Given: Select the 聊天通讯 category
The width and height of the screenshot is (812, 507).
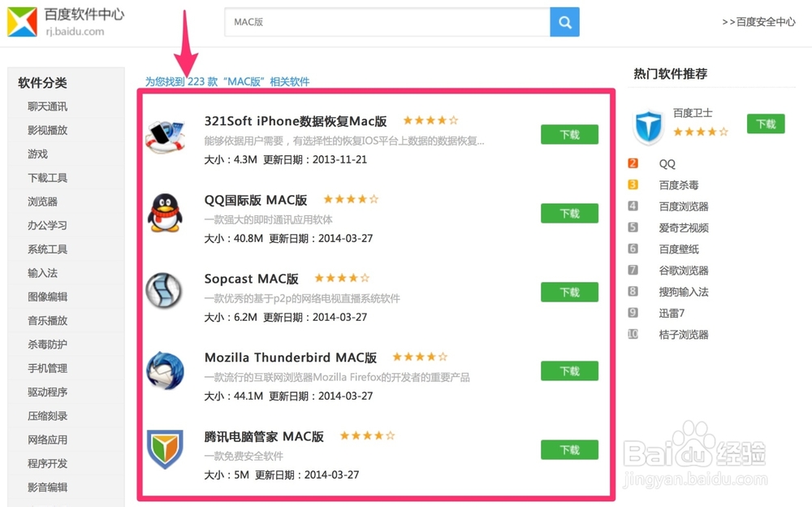Looking at the screenshot, I should pyautogui.click(x=48, y=106).
